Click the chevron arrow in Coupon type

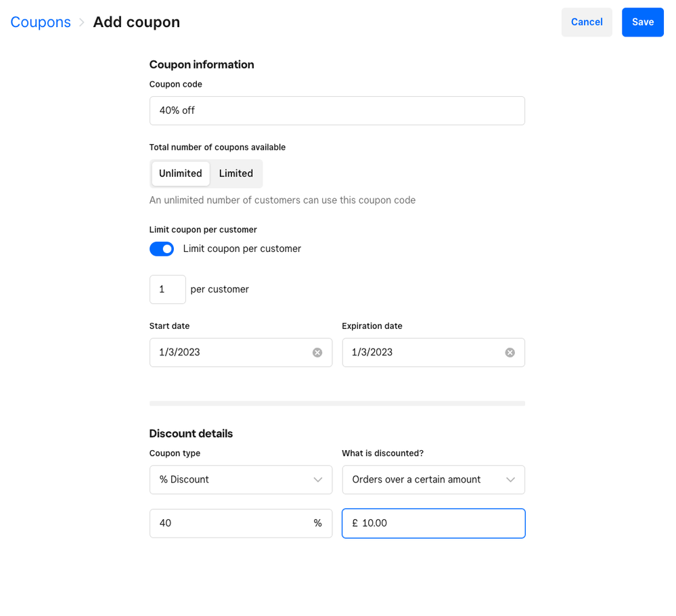318,480
